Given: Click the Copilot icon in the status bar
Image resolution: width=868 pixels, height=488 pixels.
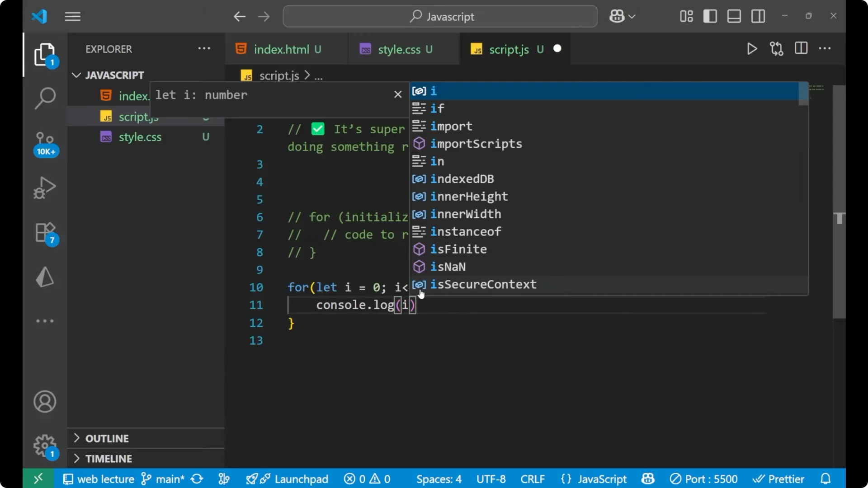Looking at the screenshot, I should click(647, 479).
